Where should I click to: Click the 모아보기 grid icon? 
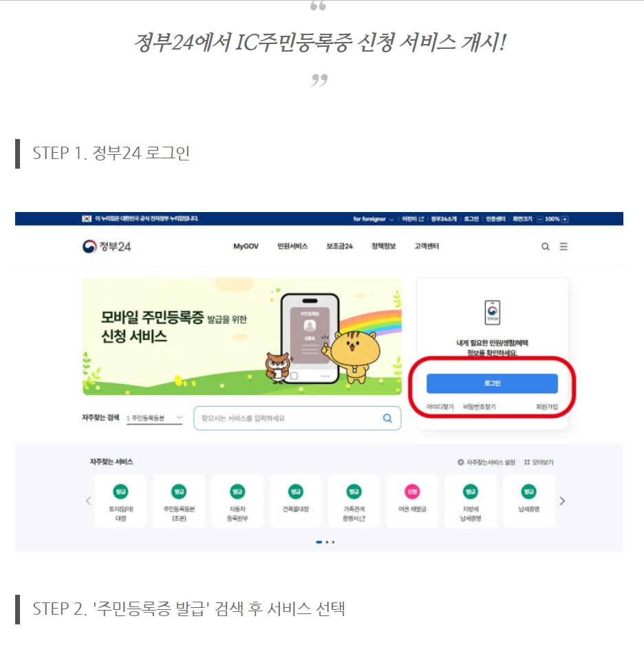tap(527, 462)
